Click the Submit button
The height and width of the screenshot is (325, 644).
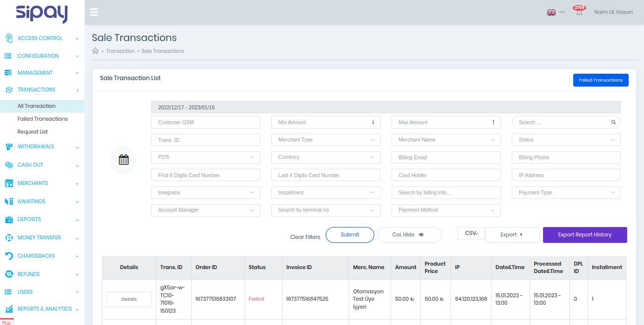click(x=349, y=235)
